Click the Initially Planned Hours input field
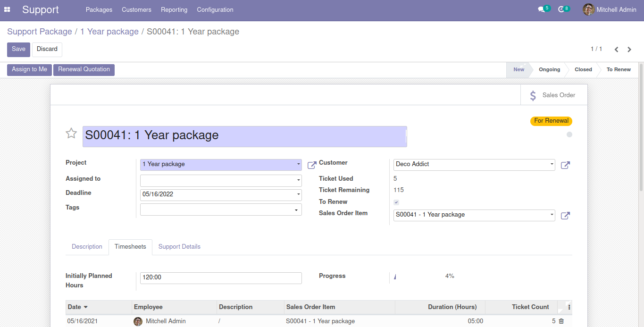 coord(221,278)
